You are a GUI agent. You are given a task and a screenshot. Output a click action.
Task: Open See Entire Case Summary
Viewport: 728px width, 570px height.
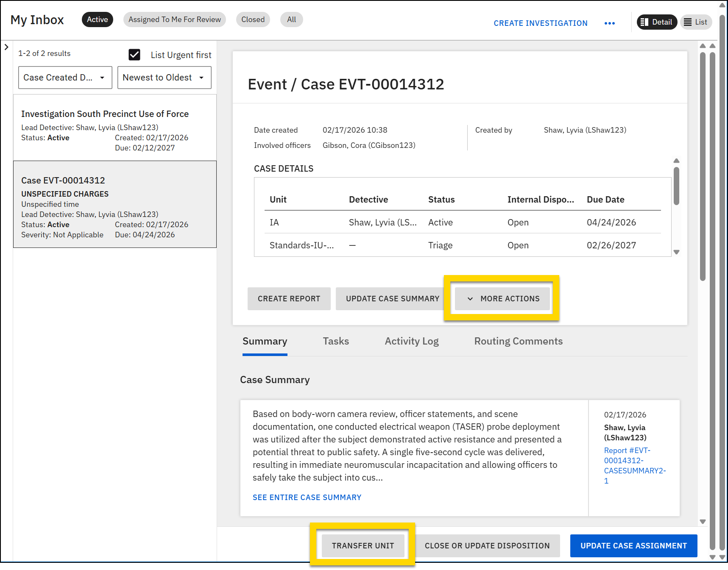tap(307, 497)
